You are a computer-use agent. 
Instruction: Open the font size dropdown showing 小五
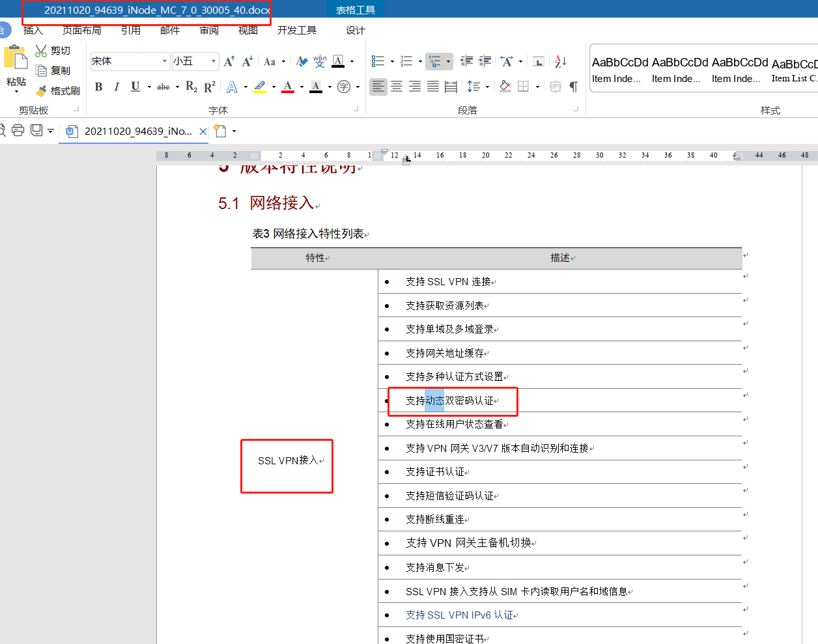[213, 61]
